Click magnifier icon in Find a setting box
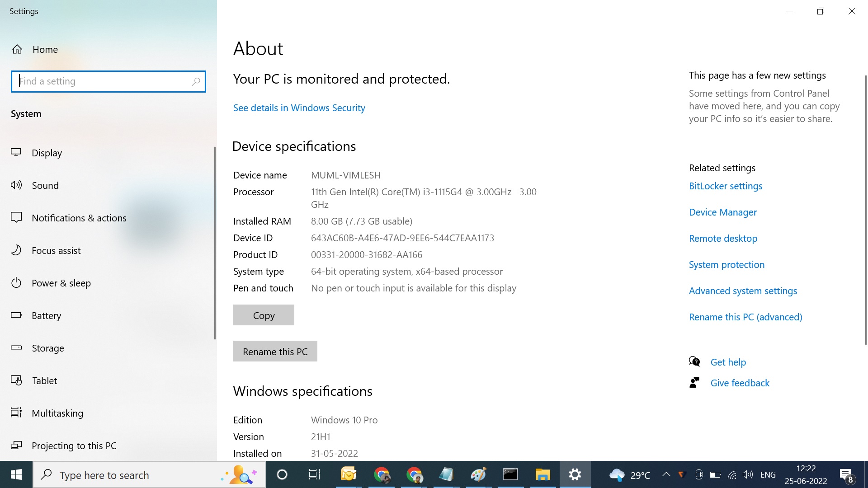Image resolution: width=868 pixels, height=488 pixels. pyautogui.click(x=196, y=82)
